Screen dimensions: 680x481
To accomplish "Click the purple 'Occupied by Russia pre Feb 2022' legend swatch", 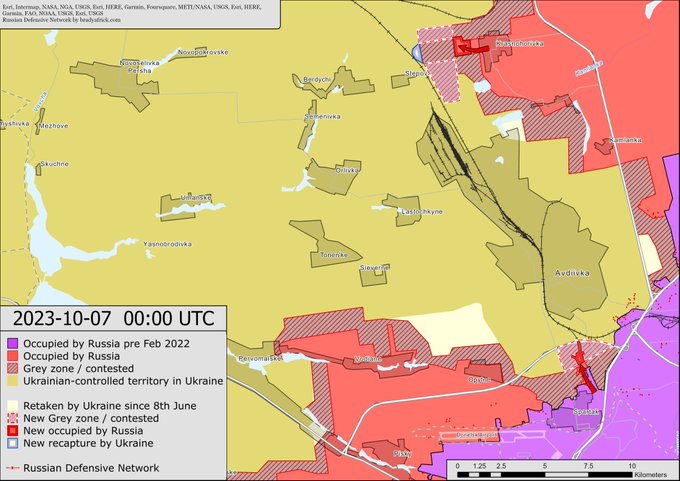I will click(x=13, y=344).
